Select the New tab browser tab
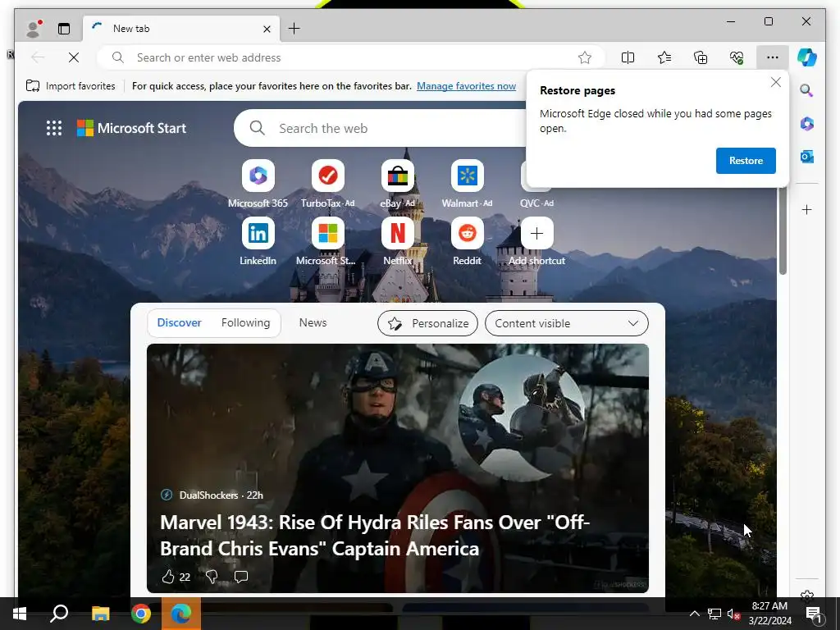840x630 pixels. 181,29
